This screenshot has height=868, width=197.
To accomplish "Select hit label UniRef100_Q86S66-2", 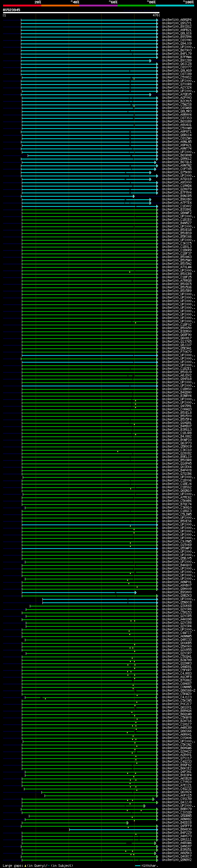I will (x=179, y=690).
